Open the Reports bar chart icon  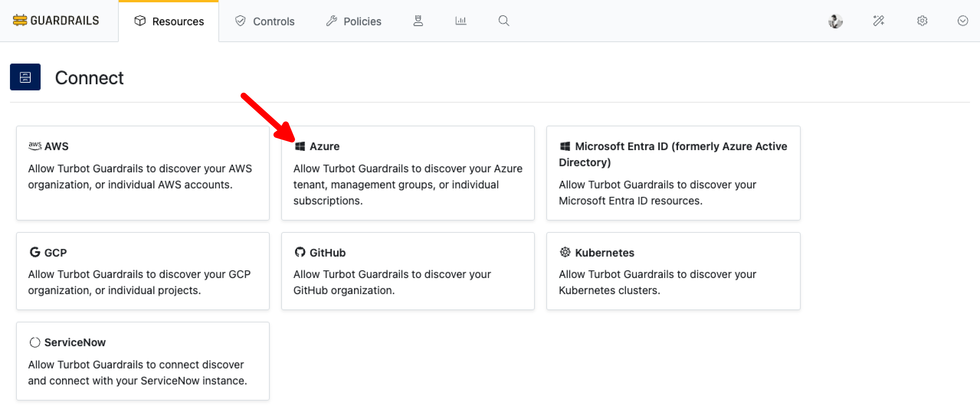pos(461,21)
